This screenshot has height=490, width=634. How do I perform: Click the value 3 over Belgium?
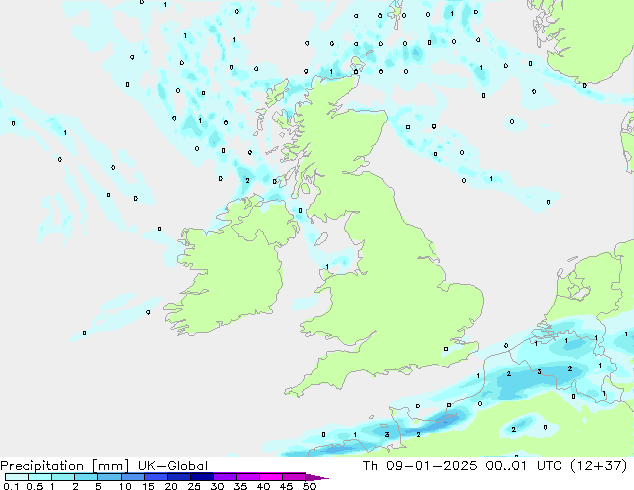click(x=539, y=372)
